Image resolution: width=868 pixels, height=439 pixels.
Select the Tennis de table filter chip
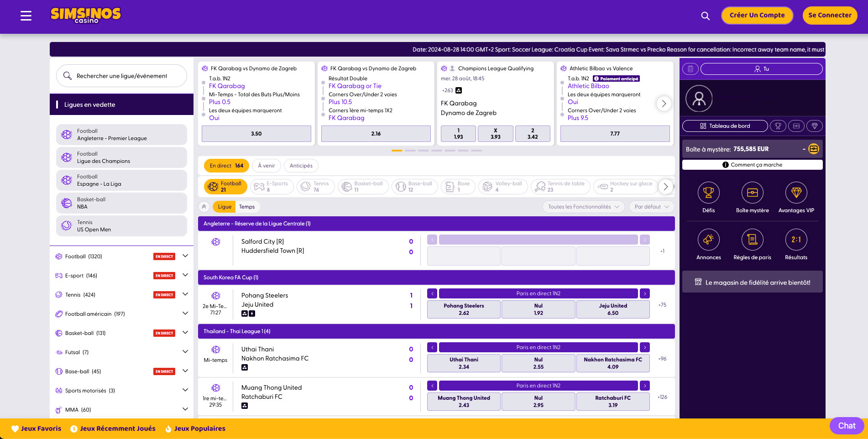click(560, 187)
